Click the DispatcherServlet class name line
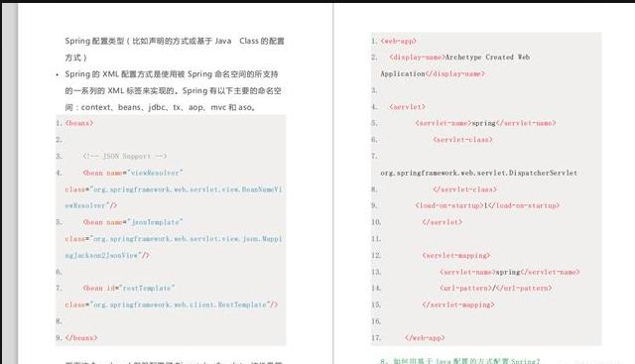Screen dimensions: 635x364 click(479, 173)
